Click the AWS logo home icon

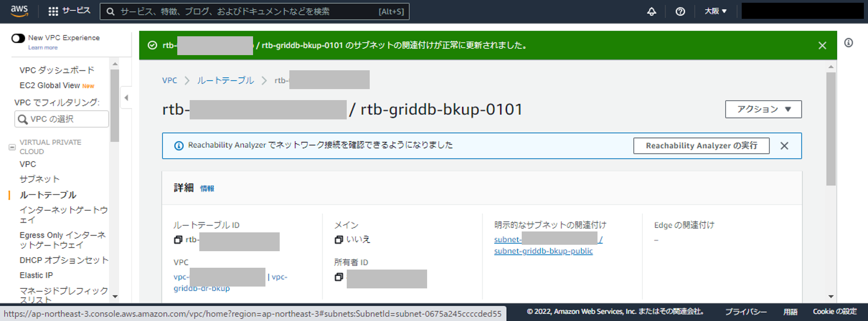point(19,11)
